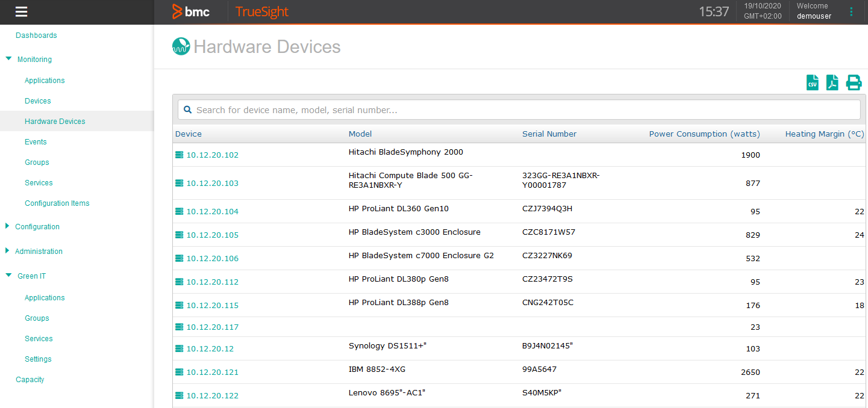Open the user options kebab menu

point(851,11)
